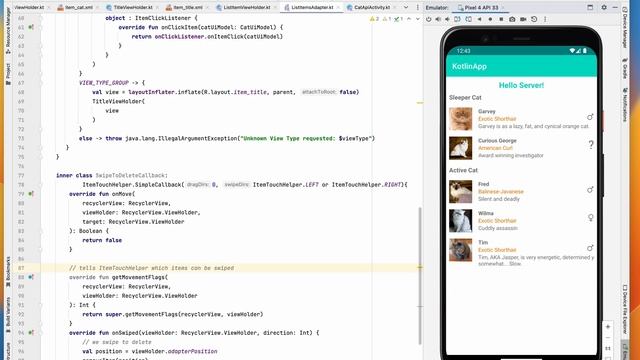Viewport: 640px width, 360px height.
Task: Show hidden editor tabs dropdown chevron
Action: point(406,8)
